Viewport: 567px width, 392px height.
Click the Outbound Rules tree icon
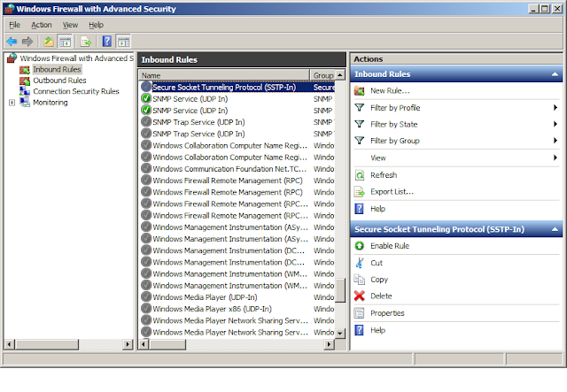[x=25, y=81]
